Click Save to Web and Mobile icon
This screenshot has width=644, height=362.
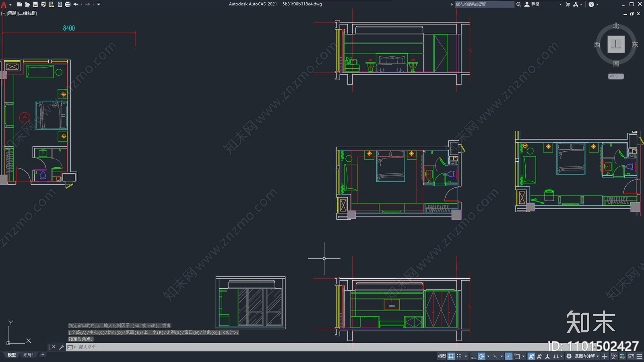point(60,4)
